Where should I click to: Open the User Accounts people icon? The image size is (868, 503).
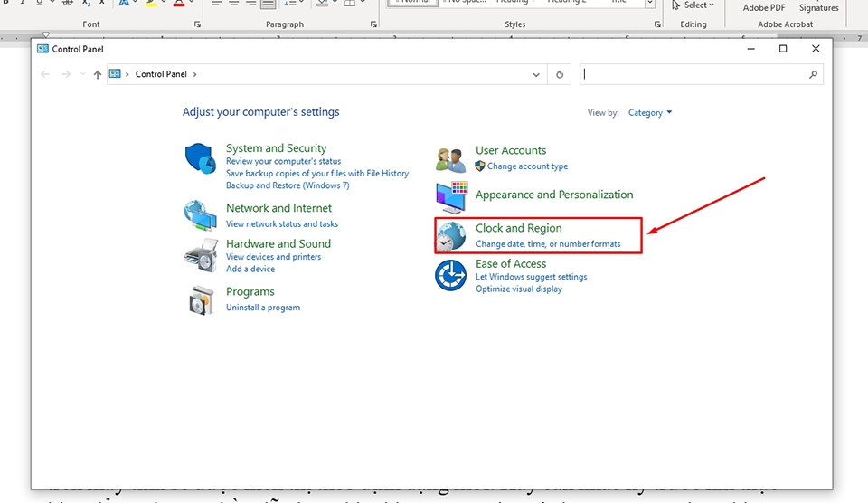(x=450, y=161)
